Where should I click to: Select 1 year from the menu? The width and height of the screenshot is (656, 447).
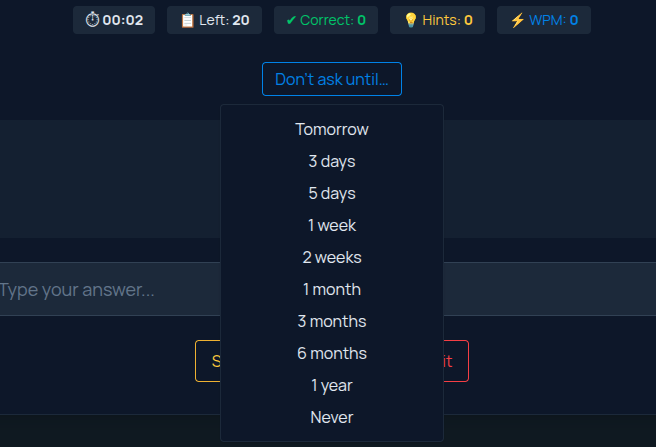[x=332, y=385]
